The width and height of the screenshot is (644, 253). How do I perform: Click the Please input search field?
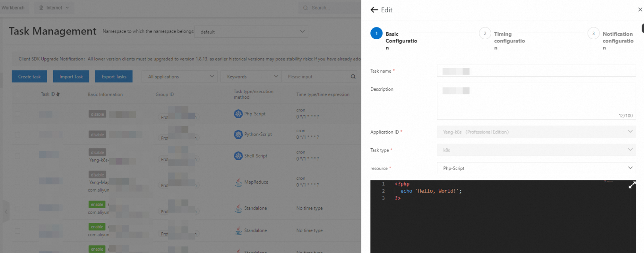pyautogui.click(x=316, y=77)
